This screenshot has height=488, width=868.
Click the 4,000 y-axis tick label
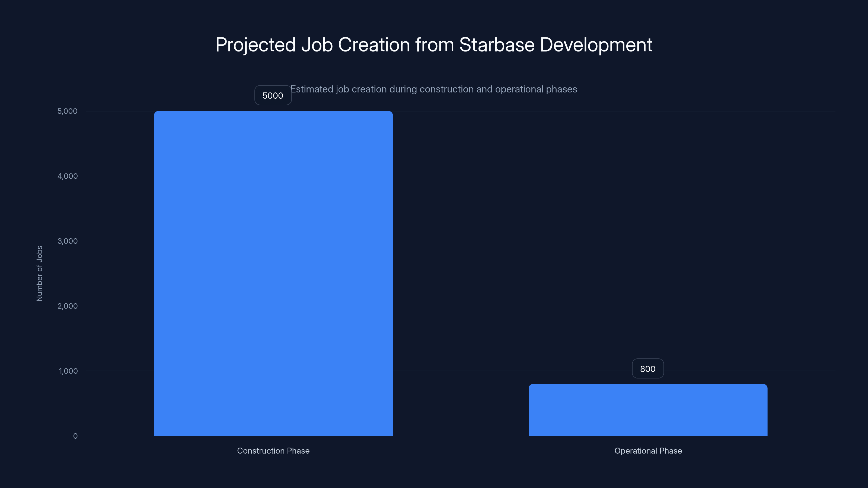[67, 176]
